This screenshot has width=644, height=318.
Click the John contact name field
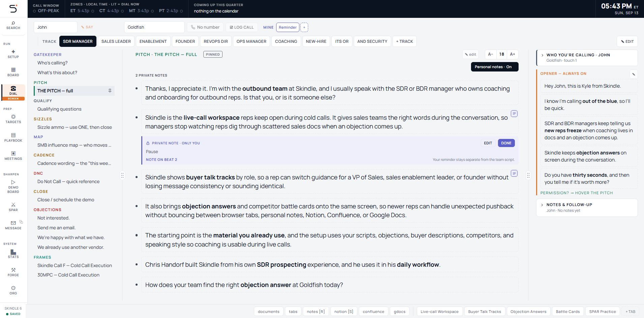pyautogui.click(x=56, y=27)
